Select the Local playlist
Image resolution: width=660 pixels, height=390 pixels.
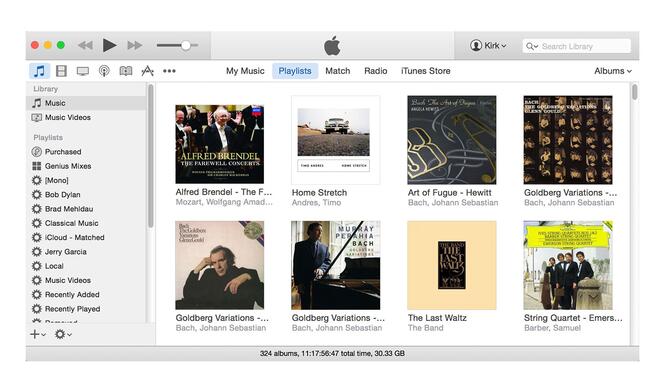(86, 266)
